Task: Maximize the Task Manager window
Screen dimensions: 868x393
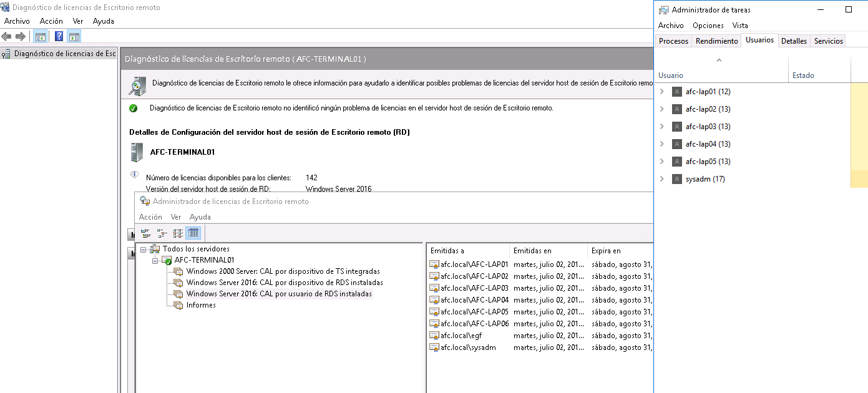Action: click(849, 9)
